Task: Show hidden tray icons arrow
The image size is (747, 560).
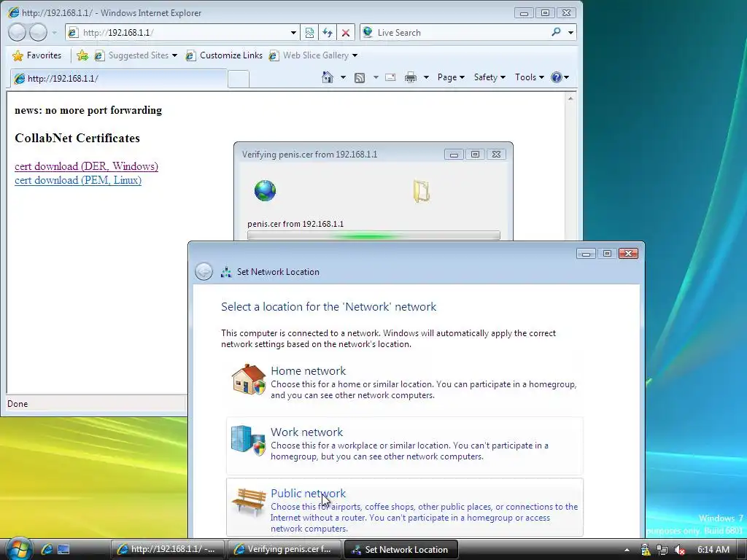Action: click(627, 550)
